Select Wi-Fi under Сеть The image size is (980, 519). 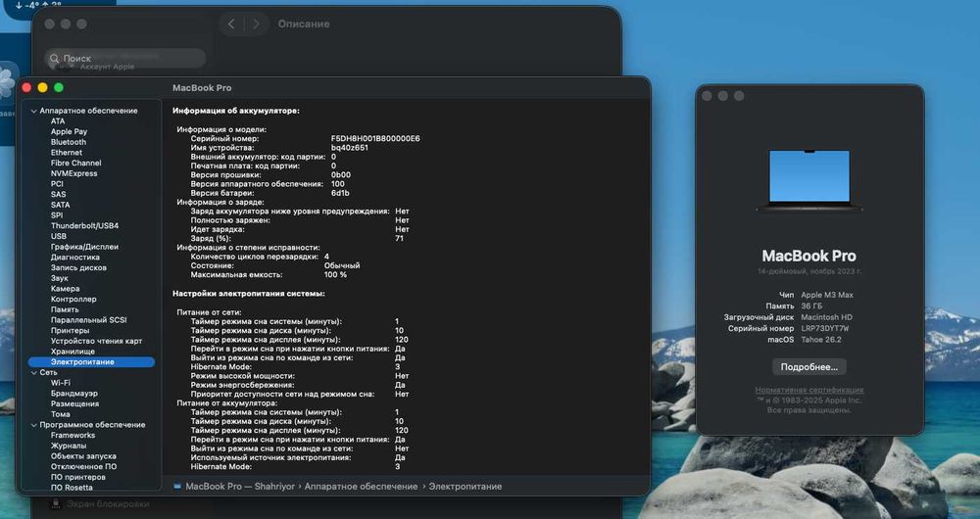pos(61,383)
